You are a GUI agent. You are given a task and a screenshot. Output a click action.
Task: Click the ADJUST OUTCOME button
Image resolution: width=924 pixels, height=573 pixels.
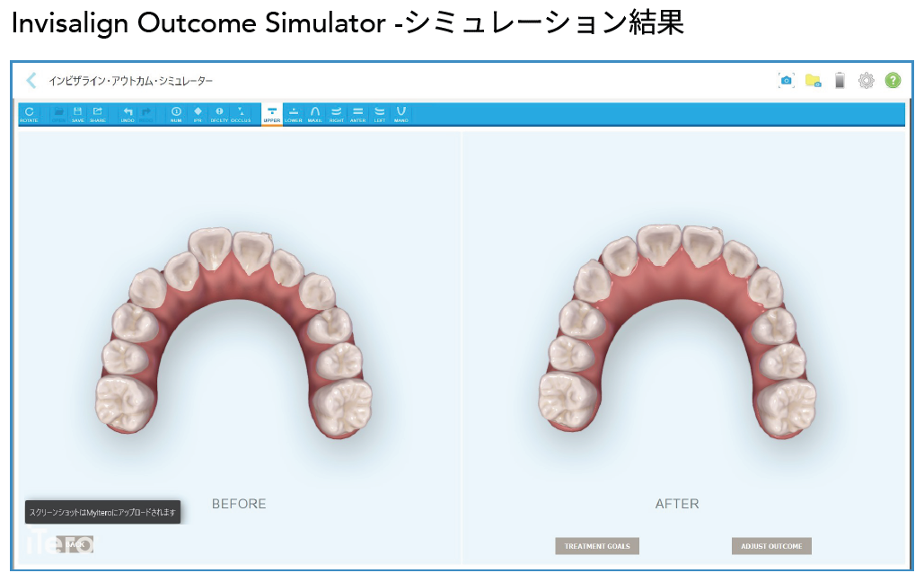coord(771,546)
